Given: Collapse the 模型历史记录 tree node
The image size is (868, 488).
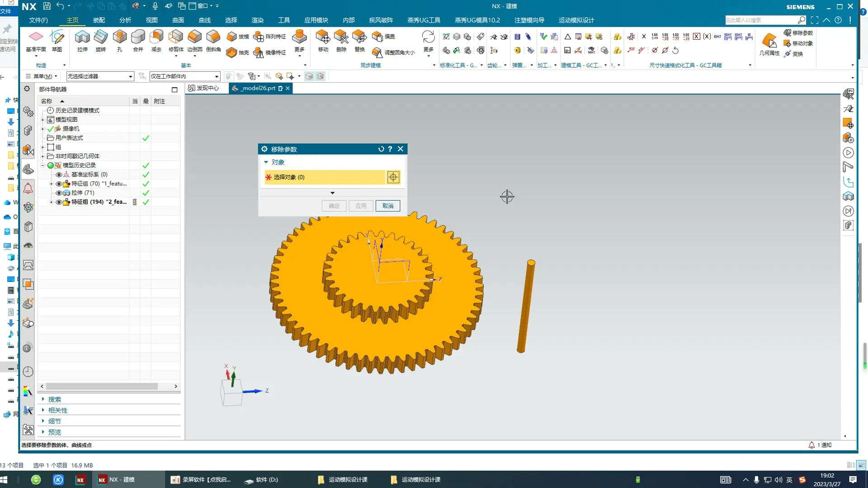Looking at the screenshot, I should [43, 165].
